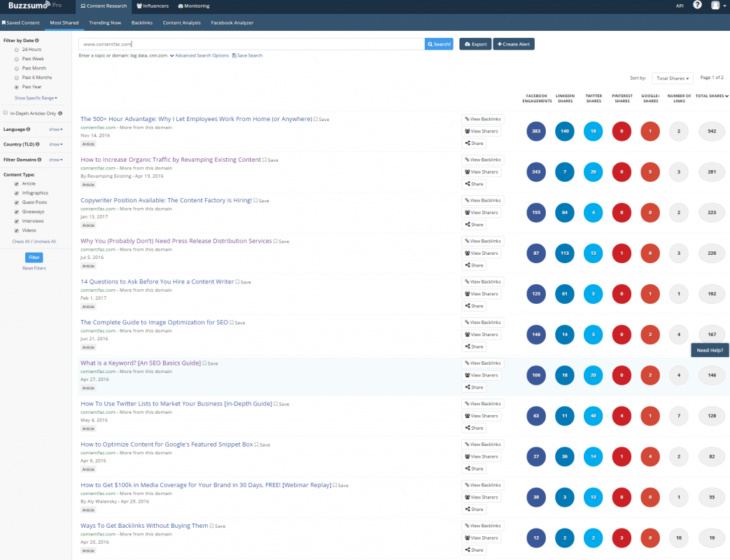Click Google+ shares bubble for Press Release article
This screenshot has width=730, height=560.
(650, 253)
